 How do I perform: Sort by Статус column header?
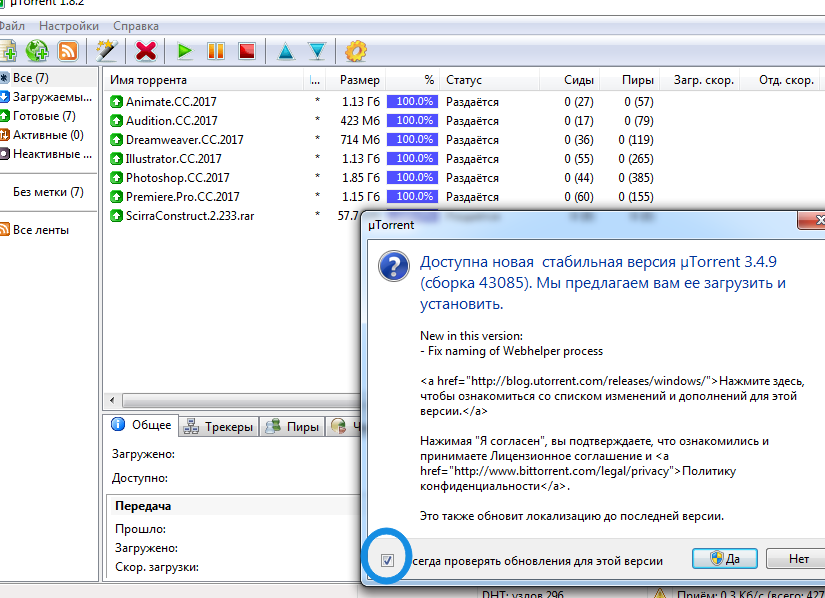tap(490, 80)
